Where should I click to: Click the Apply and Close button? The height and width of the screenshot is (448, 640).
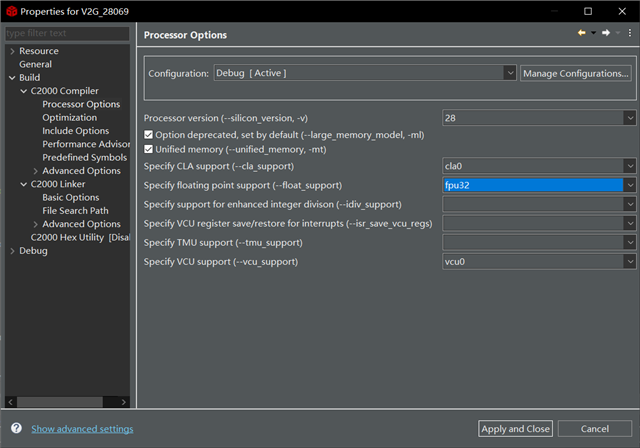point(515,429)
